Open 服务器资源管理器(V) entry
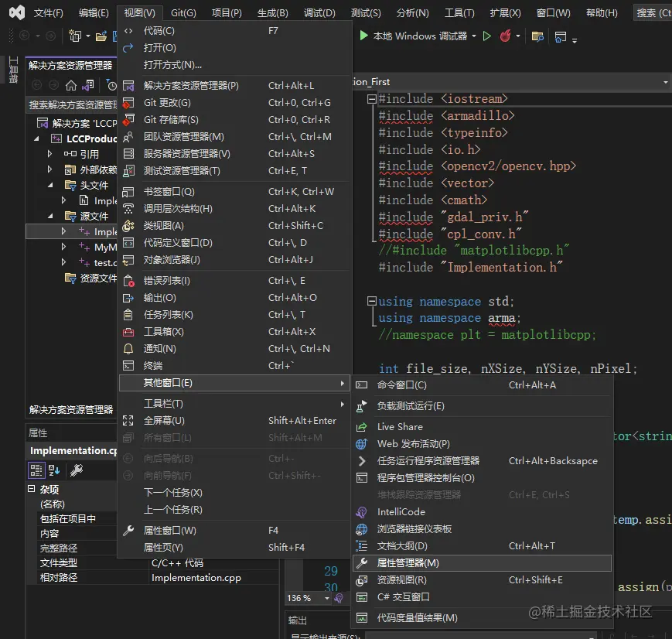672x639 pixels. coord(234,153)
